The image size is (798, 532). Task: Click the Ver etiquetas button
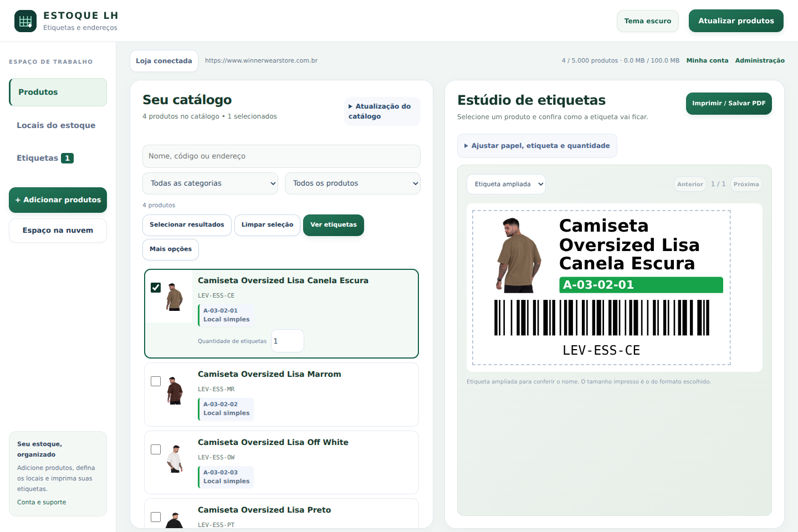pos(334,225)
